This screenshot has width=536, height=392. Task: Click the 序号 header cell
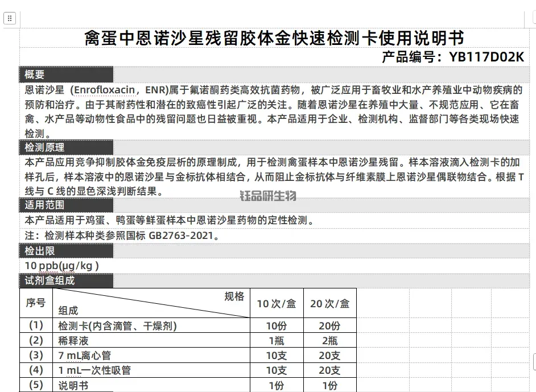pyautogui.click(x=36, y=303)
